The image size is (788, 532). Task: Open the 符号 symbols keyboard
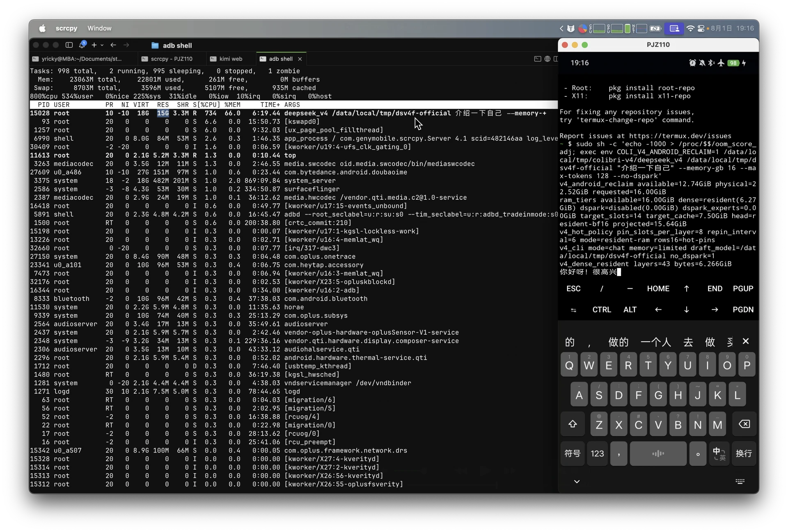pyautogui.click(x=572, y=453)
